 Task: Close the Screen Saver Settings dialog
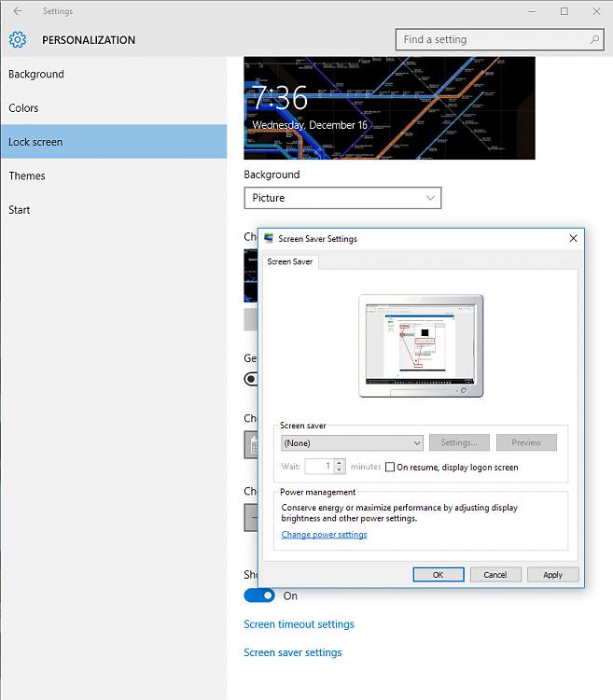pos(573,238)
